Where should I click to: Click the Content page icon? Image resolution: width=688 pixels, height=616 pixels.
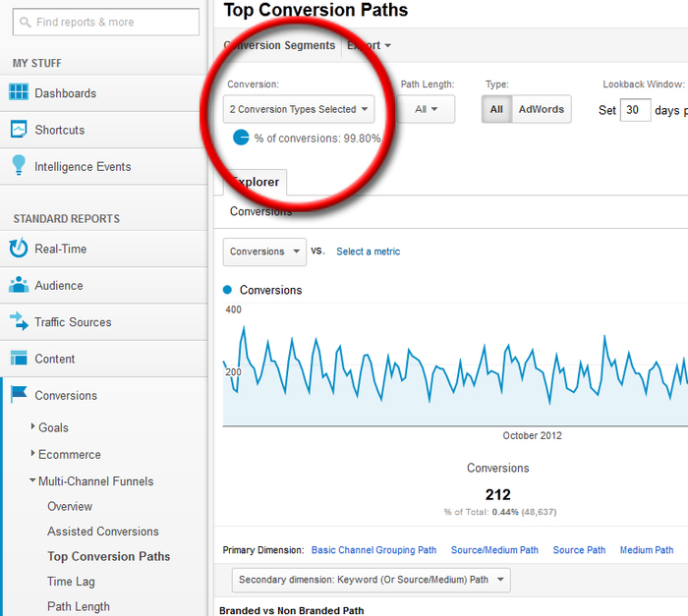coord(19,359)
